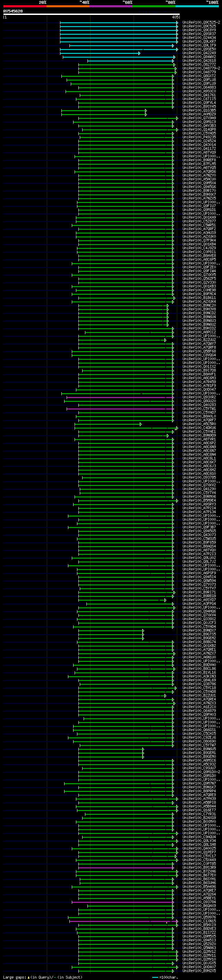Viewport: 222px width, 980px height.
Task: Open hit UniRef100_C5YTV4
Action: tap(199, 493)
